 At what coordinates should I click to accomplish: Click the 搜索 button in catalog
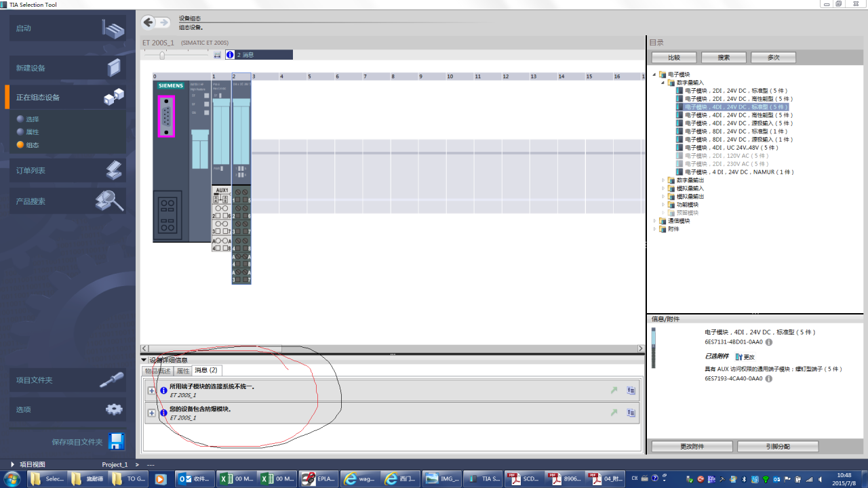point(724,58)
